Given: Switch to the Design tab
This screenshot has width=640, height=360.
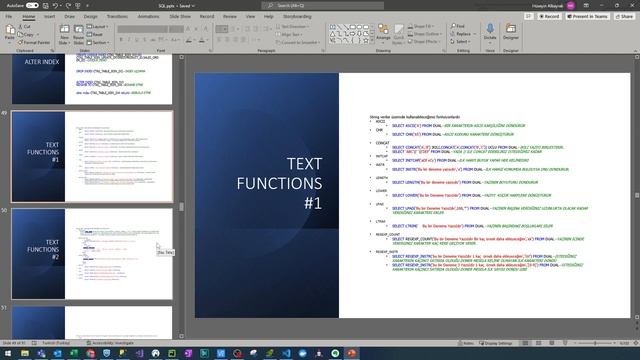Looking at the screenshot, I should click(91, 16).
